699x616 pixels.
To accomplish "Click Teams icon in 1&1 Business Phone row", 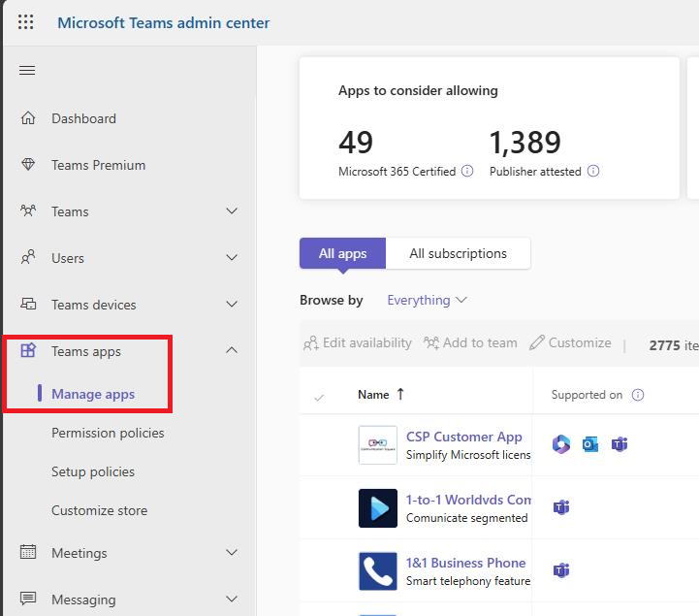I will pos(561,570).
